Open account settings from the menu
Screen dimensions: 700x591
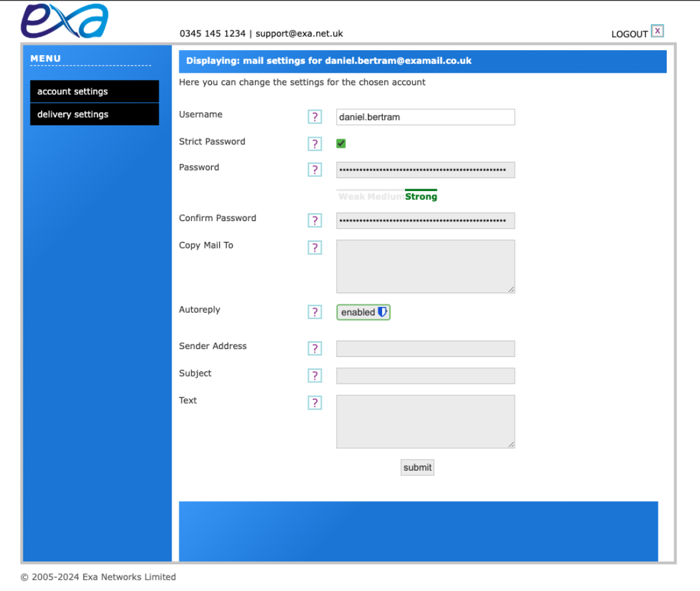click(x=94, y=92)
